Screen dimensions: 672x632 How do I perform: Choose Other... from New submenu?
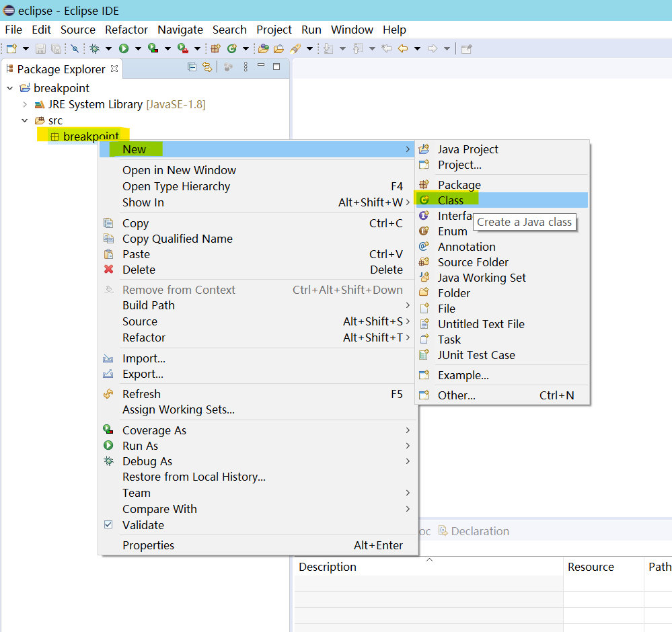(x=502, y=395)
